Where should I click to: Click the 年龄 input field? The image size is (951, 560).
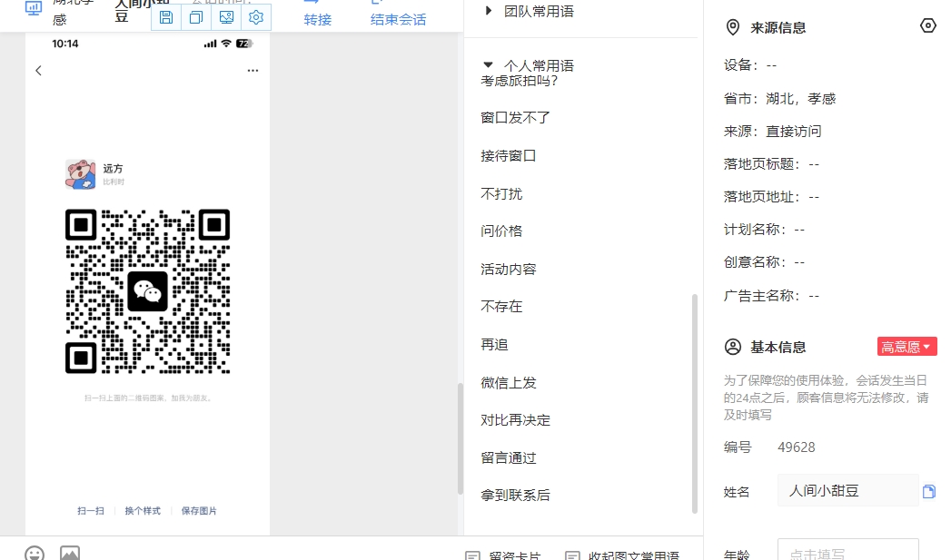click(847, 549)
